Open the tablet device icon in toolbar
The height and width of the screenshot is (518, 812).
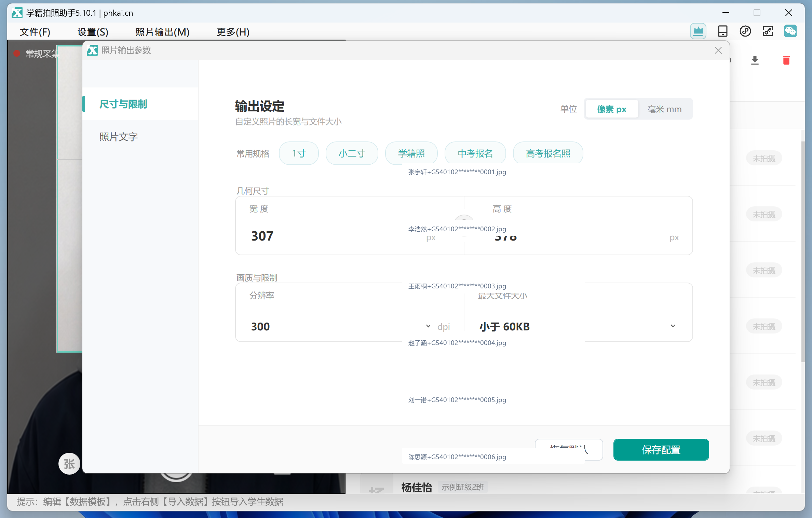click(722, 31)
